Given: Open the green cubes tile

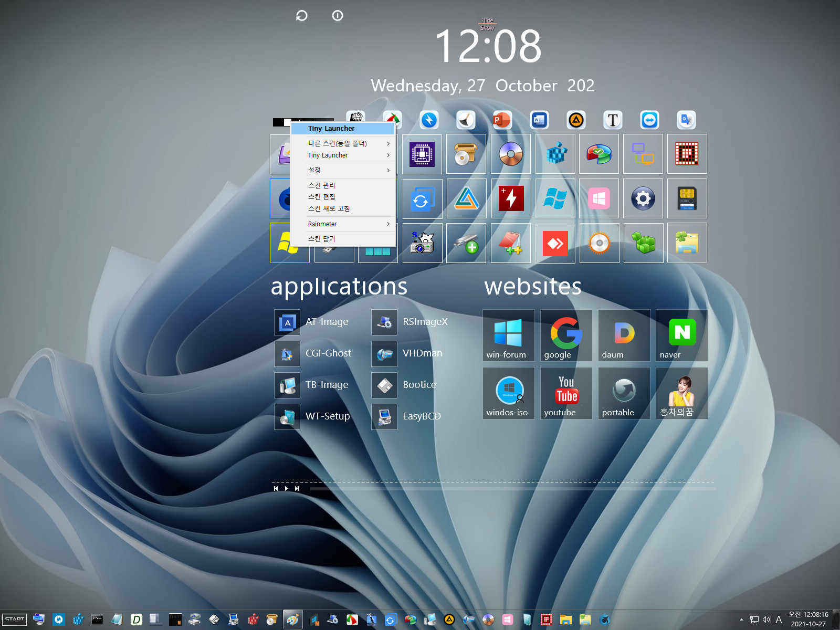Looking at the screenshot, I should (643, 243).
